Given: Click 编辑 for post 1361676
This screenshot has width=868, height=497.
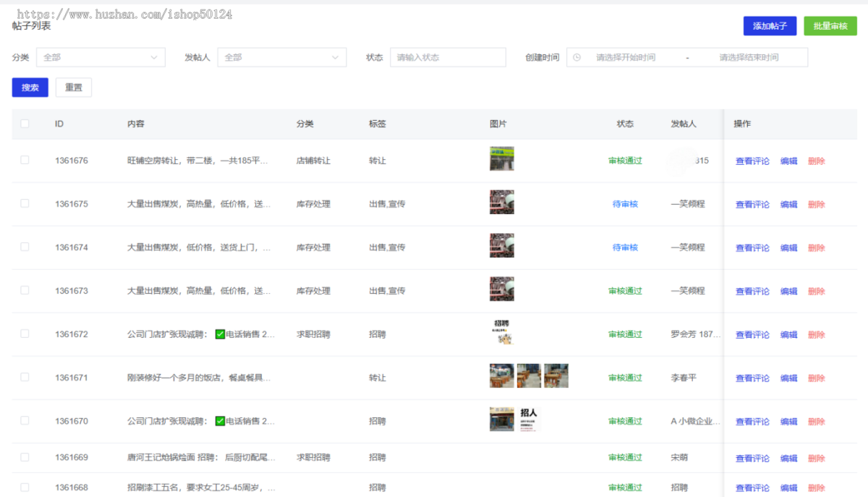Looking at the screenshot, I should click(788, 161).
